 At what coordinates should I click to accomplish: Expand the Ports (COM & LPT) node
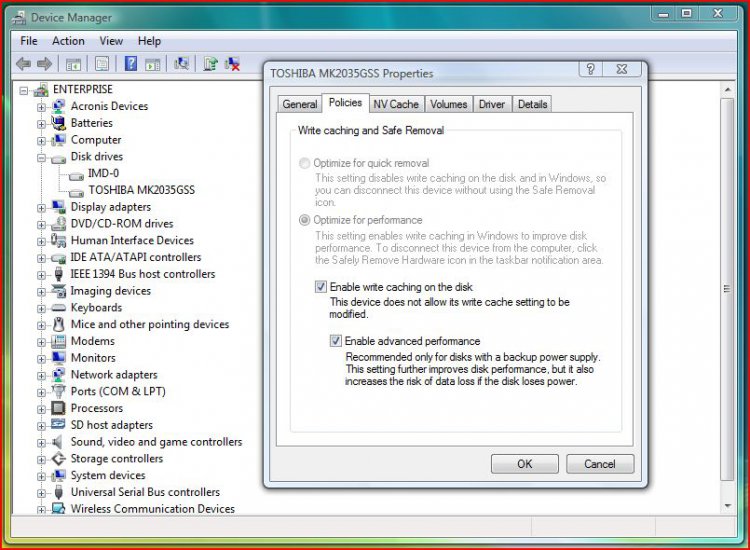point(41,392)
